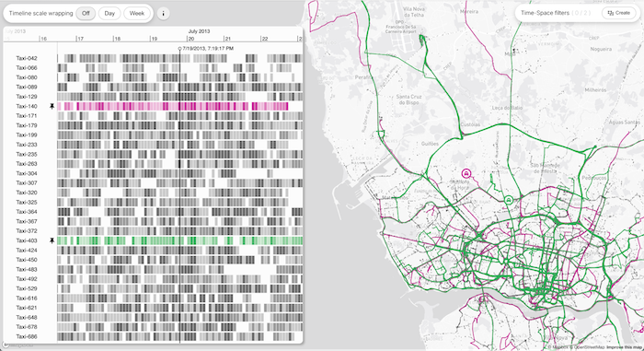The width and height of the screenshot is (644, 351).
Task: Click the day 17 tick on timeline axis
Action: click(81, 39)
